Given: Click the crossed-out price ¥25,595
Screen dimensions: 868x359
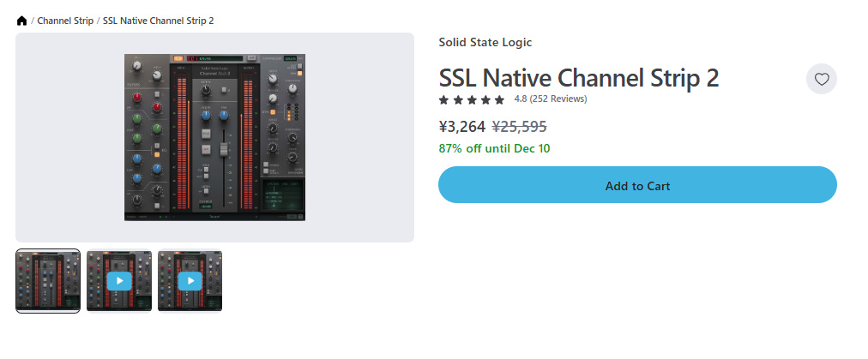Looking at the screenshot, I should (519, 127).
